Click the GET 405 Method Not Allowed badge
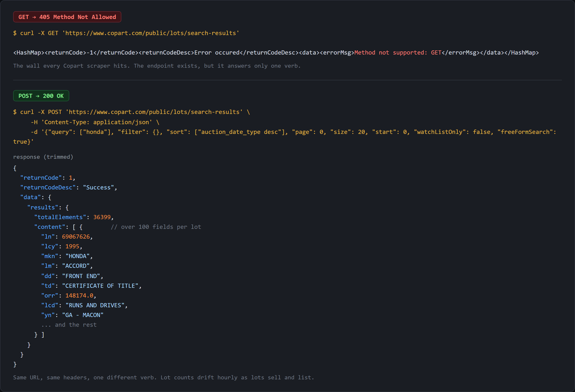The width and height of the screenshot is (575, 392). click(x=67, y=17)
